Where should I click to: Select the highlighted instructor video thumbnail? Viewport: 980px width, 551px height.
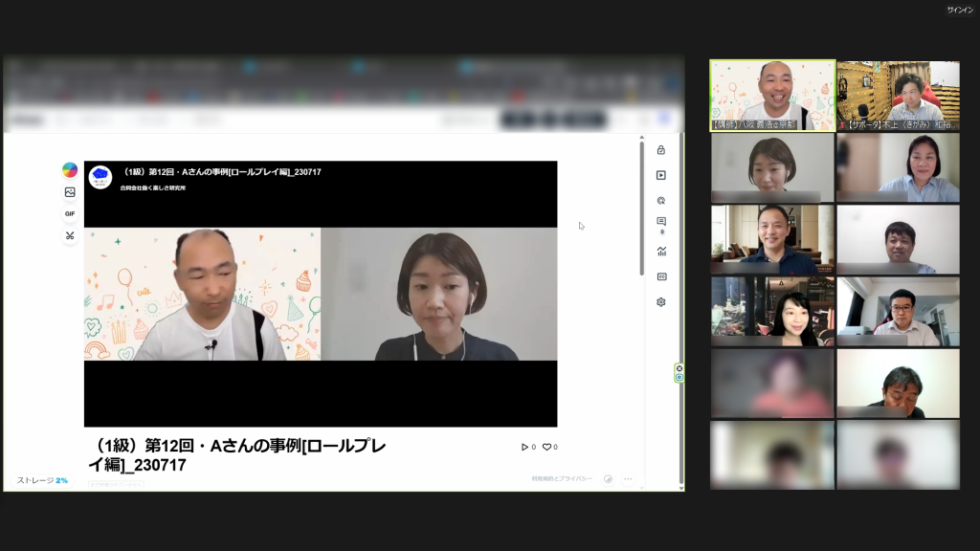(x=772, y=96)
